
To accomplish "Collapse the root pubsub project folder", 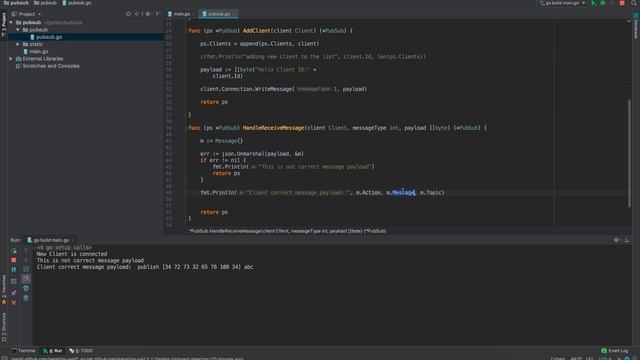I will point(11,23).
